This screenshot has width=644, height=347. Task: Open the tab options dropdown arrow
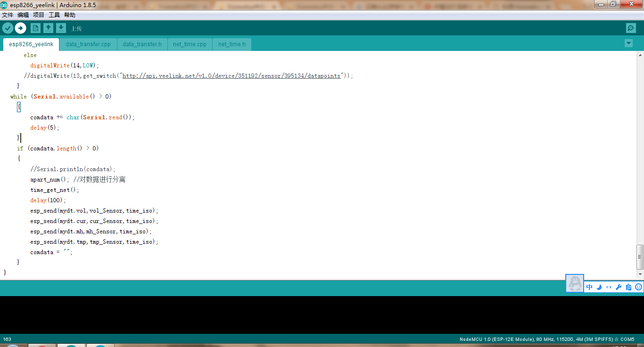[x=628, y=43]
